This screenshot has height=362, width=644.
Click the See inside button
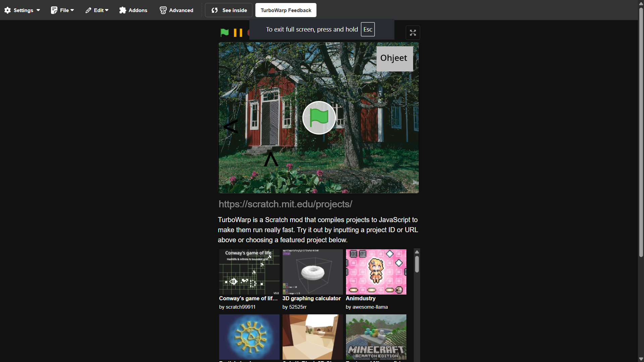pos(229,10)
